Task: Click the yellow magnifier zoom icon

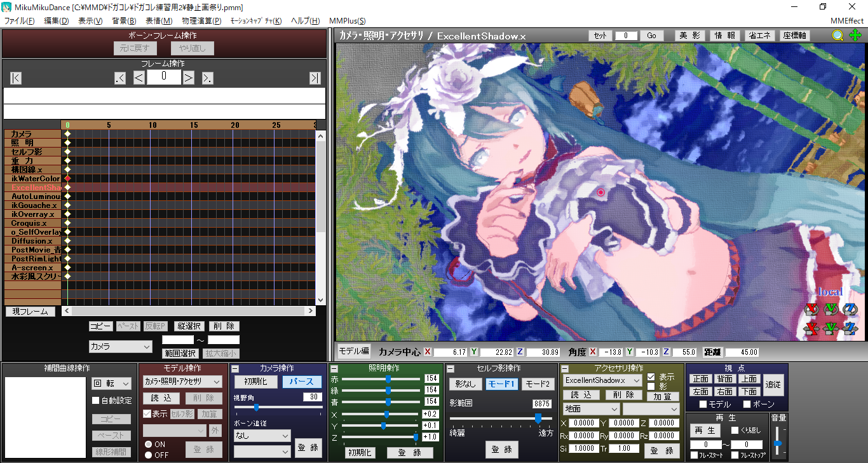Action: click(x=838, y=36)
